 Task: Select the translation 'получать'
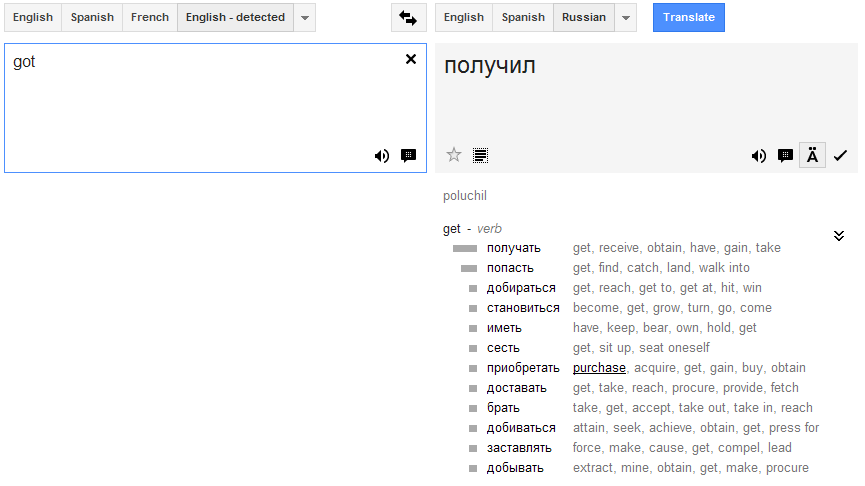pyautogui.click(x=514, y=248)
